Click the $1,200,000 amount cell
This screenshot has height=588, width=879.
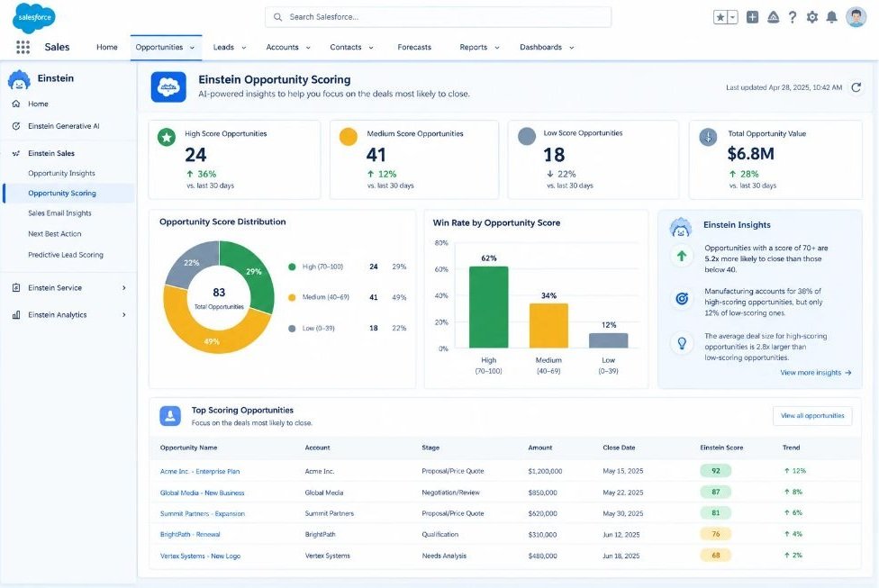point(545,472)
